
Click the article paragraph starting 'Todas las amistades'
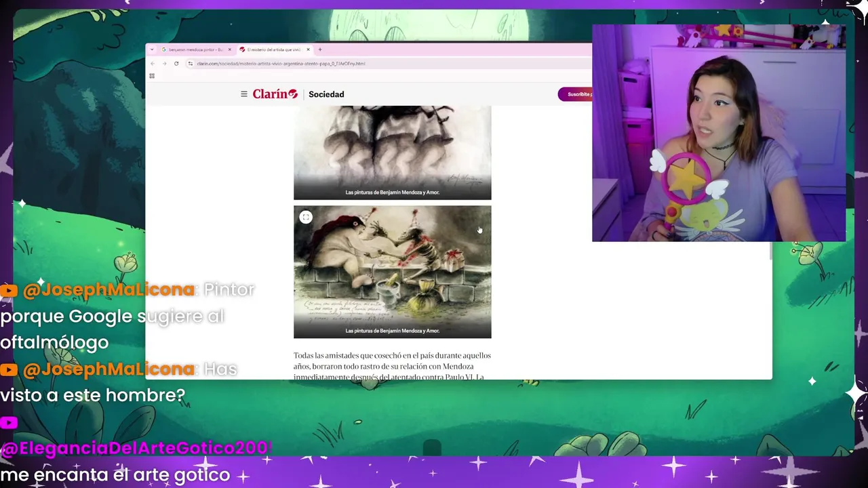click(x=392, y=366)
